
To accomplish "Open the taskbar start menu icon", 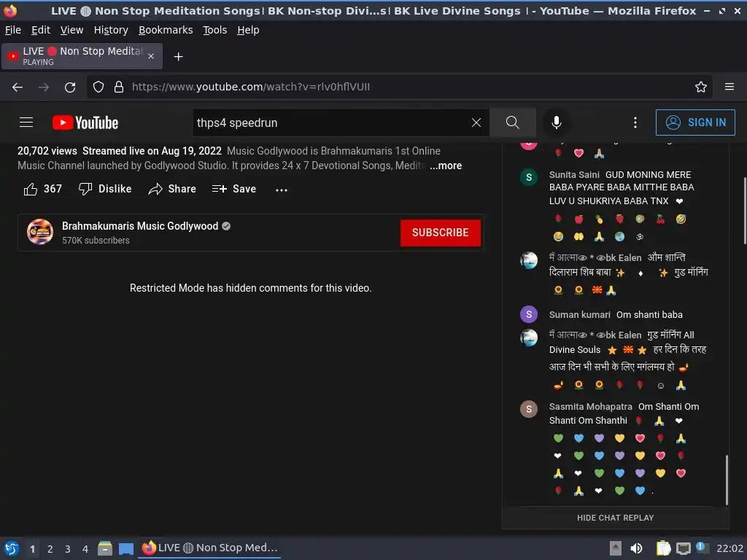I will pos(12,548).
